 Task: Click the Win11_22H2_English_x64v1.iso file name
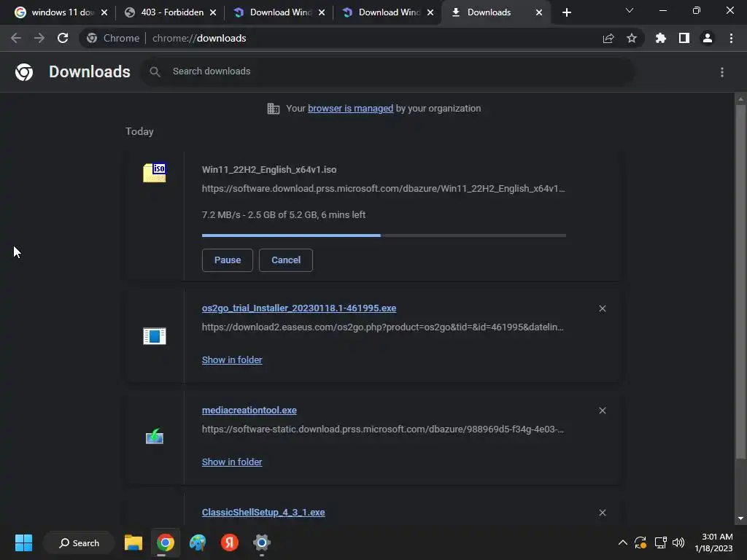(269, 169)
